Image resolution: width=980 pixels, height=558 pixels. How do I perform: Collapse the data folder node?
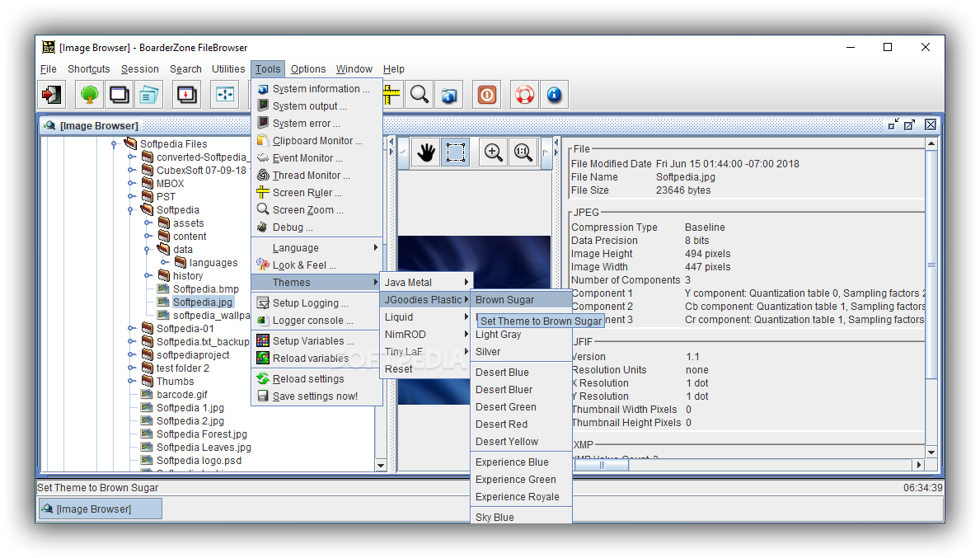(148, 249)
